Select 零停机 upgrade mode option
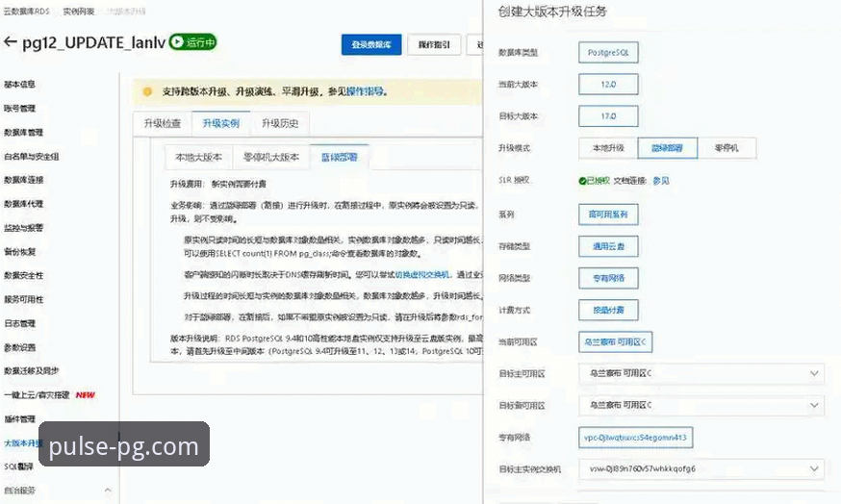The width and height of the screenshot is (841, 504). click(x=726, y=148)
